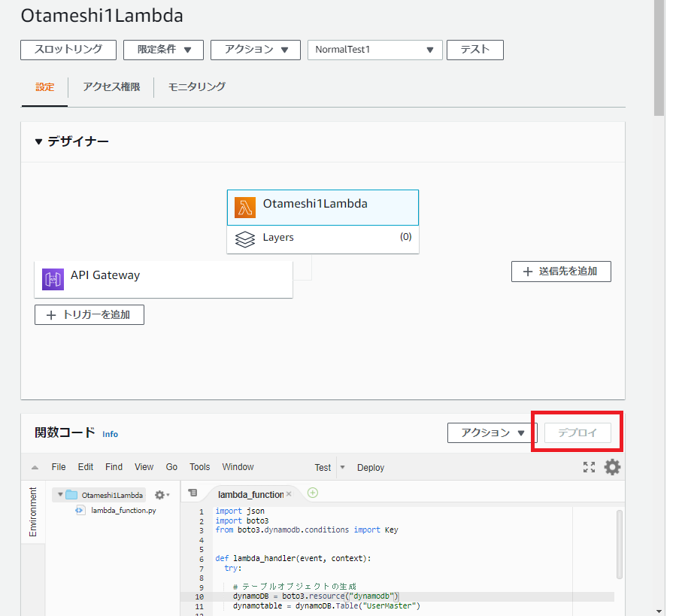Open the Window menu
Viewport: 679px width, 616px height.
[238, 467]
